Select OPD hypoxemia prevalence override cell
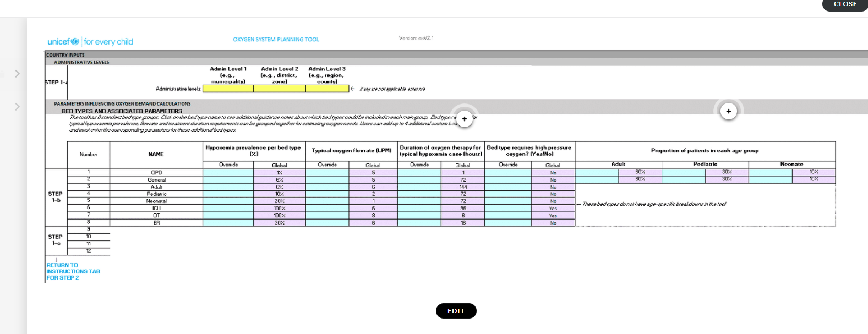Image resolution: width=868 pixels, height=334 pixels. pyautogui.click(x=228, y=173)
